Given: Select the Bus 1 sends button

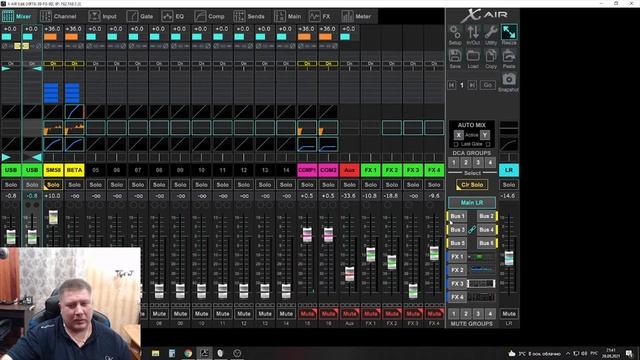Looking at the screenshot, I should pos(457,216).
